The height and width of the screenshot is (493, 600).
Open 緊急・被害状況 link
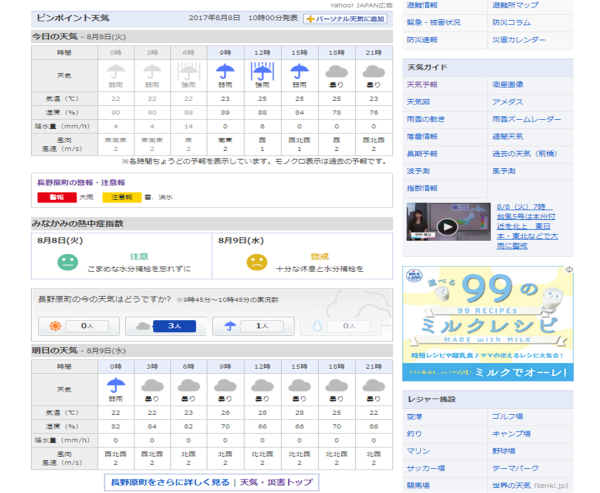(434, 23)
